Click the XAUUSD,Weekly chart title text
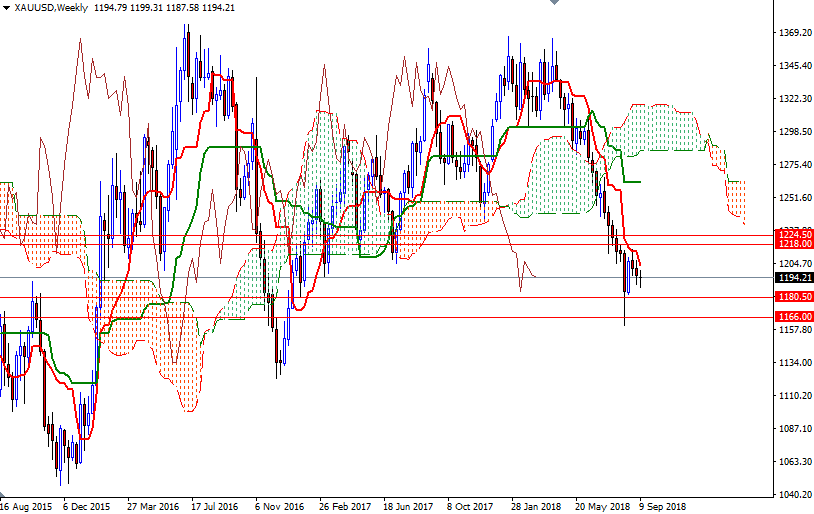Viewport: 814px width, 514px height. 50,8
